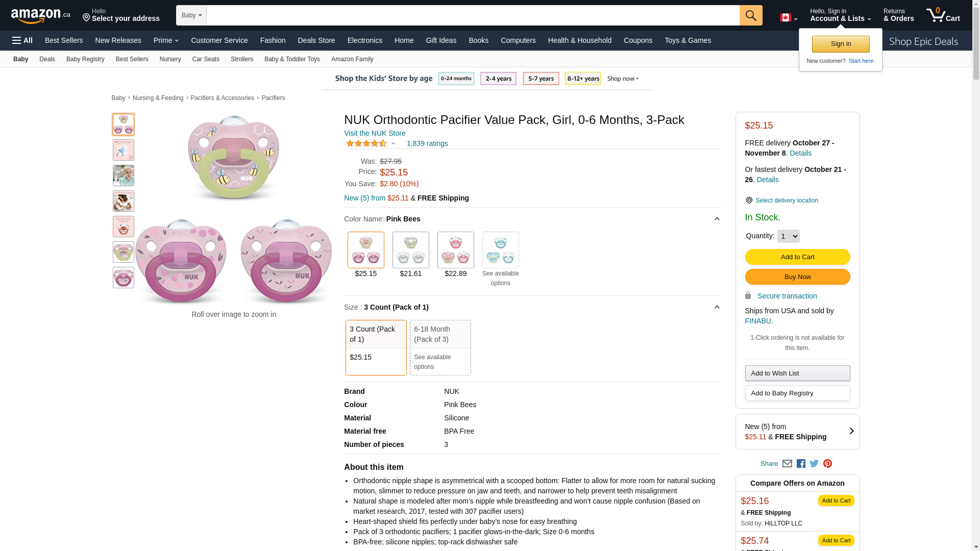Screen dimensions: 980x551
Task: Open the Quantity dropdown
Action: coord(788,236)
